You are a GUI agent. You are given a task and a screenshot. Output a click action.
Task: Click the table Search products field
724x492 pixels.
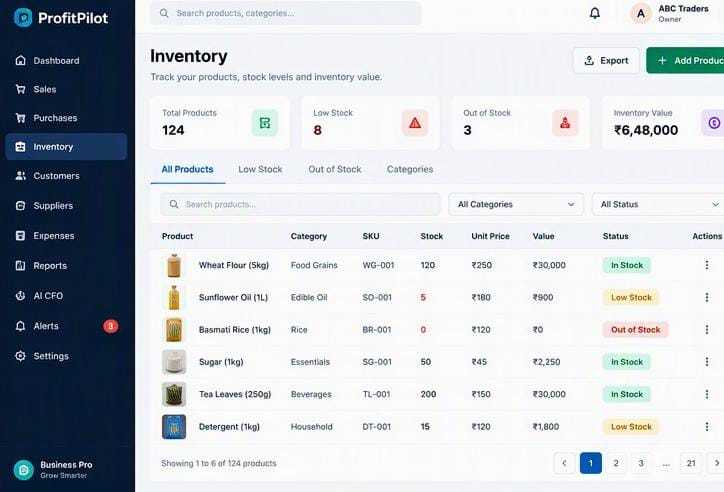tap(301, 204)
